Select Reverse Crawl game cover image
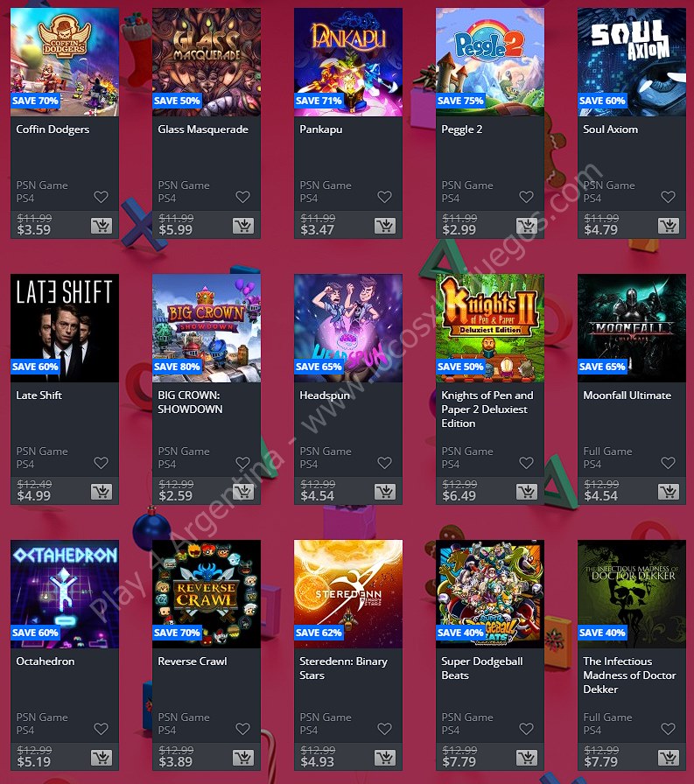Screen dimensions: 694x784 (x=206, y=594)
